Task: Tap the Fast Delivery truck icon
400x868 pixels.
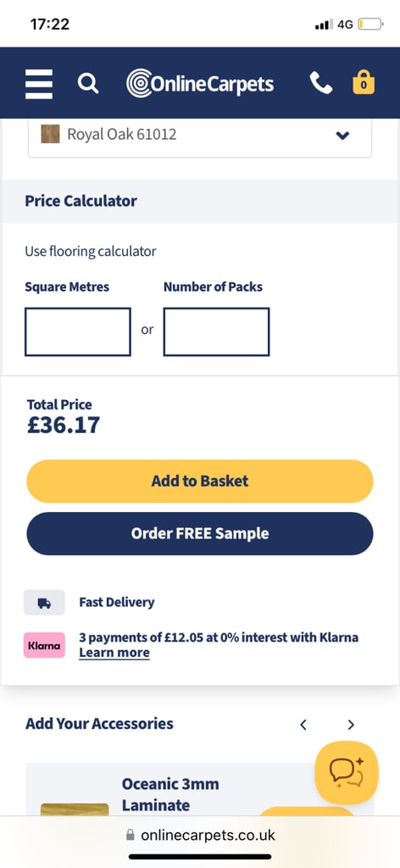Action: click(44, 603)
